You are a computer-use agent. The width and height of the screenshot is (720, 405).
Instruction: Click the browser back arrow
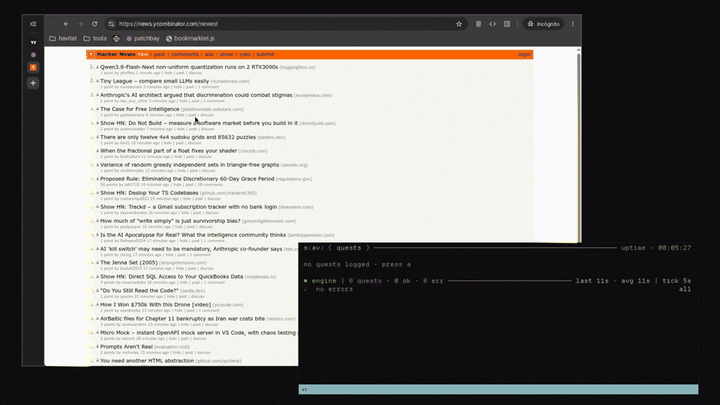(66, 24)
